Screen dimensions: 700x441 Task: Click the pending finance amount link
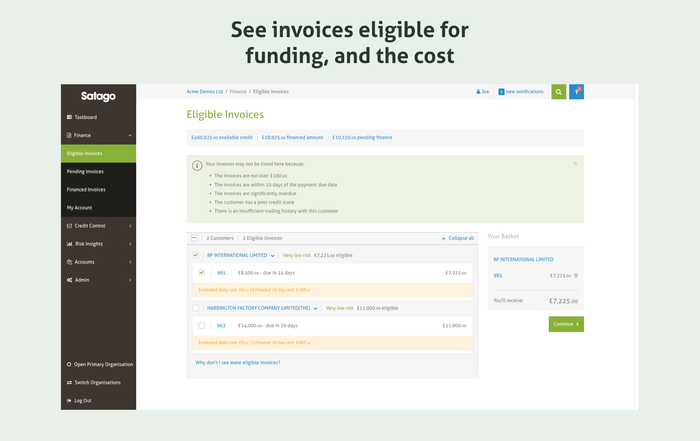[362, 137]
